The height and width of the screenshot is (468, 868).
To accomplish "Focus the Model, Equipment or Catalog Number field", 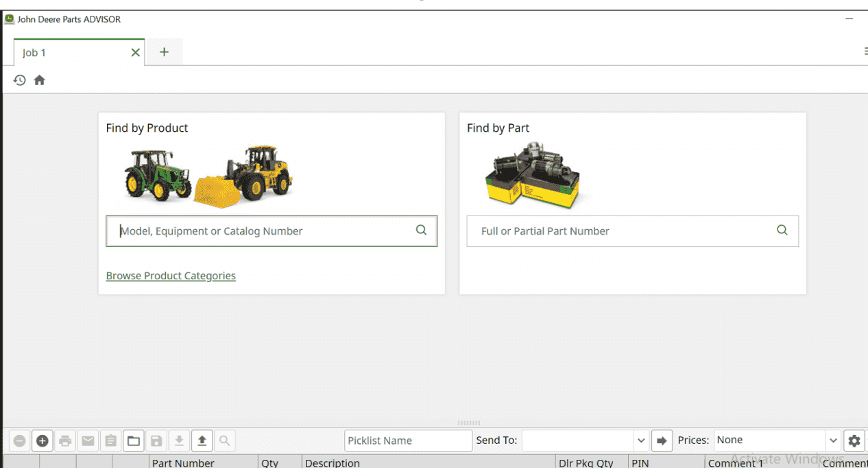I will tap(272, 231).
